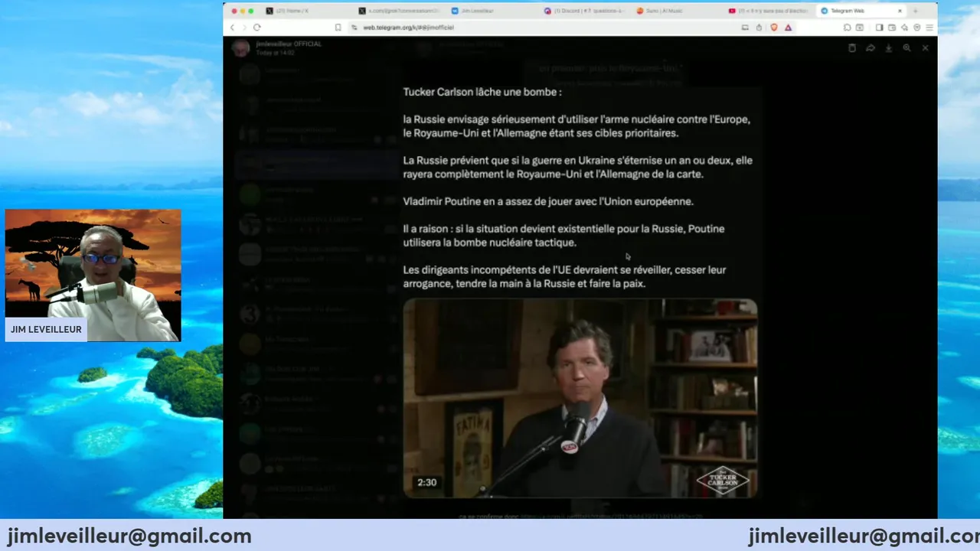
Task: Click the 2:30 video duration badge
Action: point(427,483)
